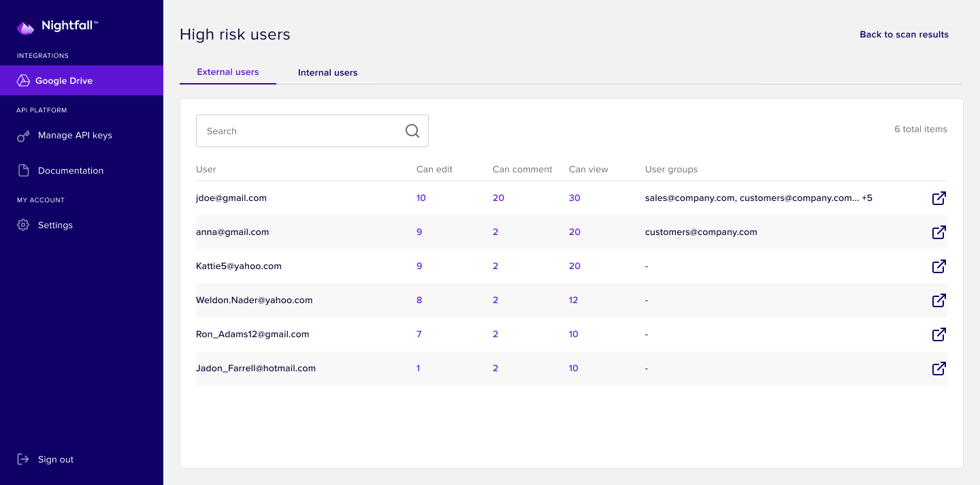
Task: Click the Search input field
Action: (x=293, y=130)
